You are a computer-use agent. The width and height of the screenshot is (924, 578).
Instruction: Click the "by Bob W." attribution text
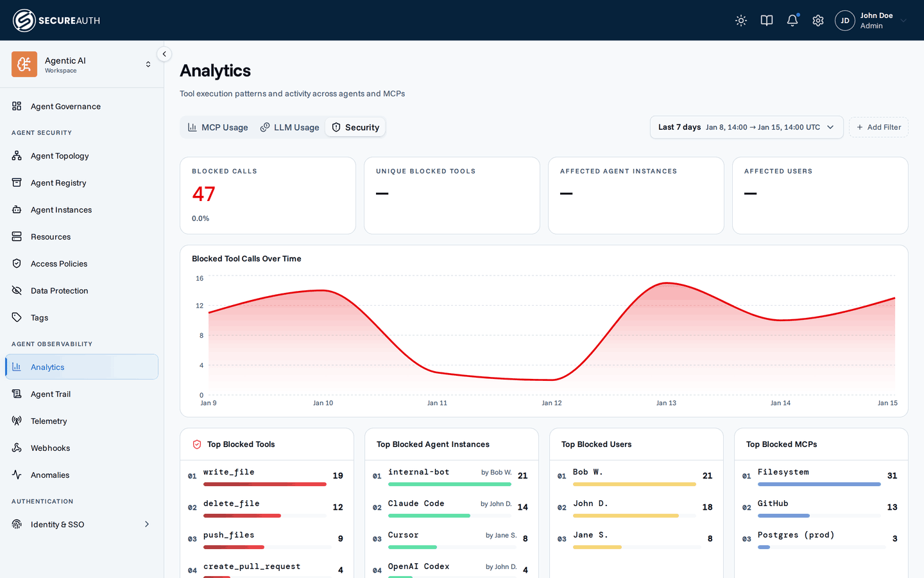(497, 472)
